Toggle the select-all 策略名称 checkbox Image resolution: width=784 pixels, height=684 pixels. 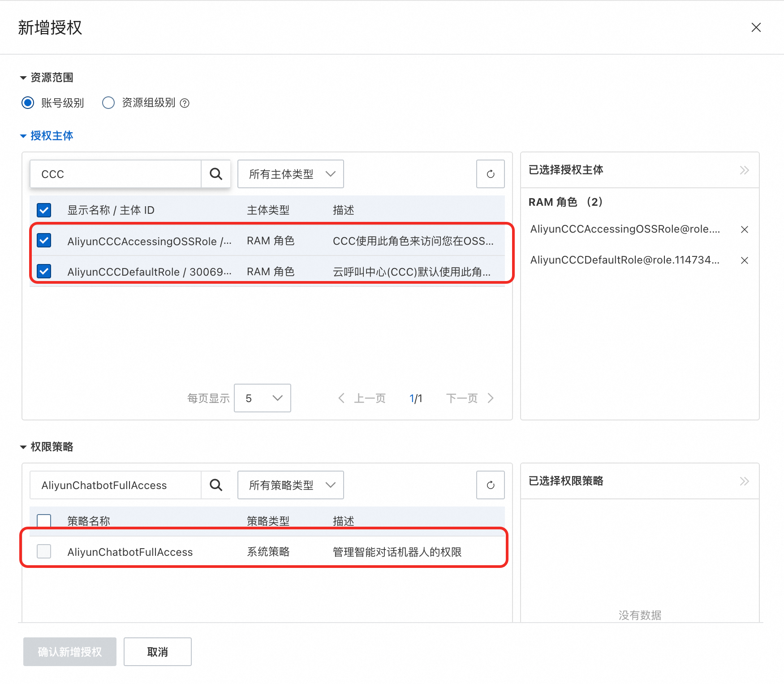44,521
